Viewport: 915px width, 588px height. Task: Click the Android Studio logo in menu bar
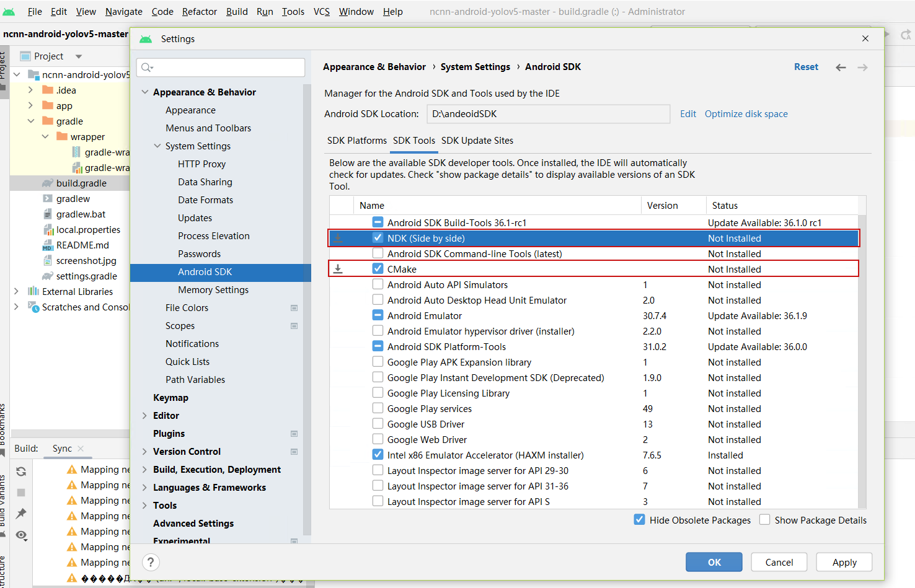[x=9, y=12]
